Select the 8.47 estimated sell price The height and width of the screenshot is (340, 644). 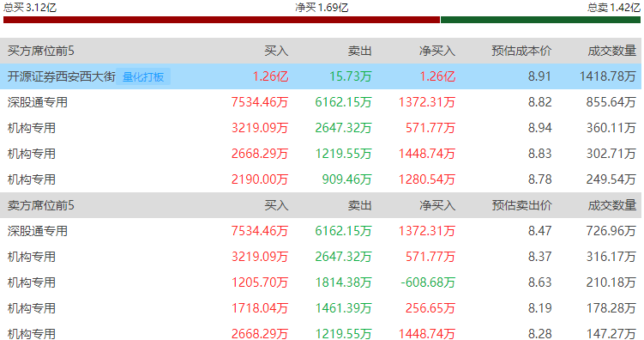[539, 231]
